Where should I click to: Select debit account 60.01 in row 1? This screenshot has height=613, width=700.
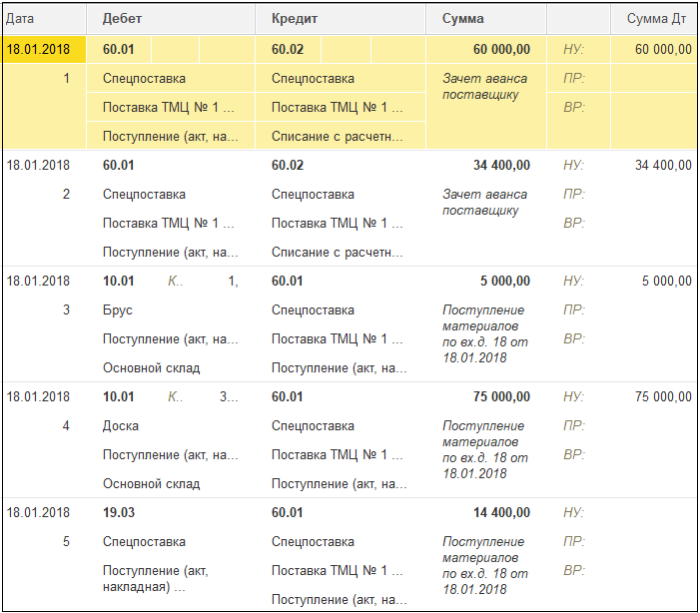119,49
